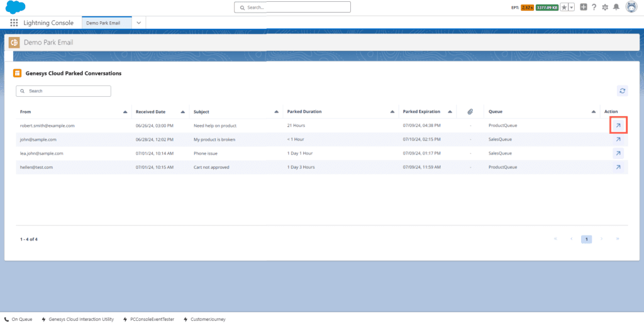Click the Demo Park Email page icon
Viewport: 644px width, 326px height.
(14, 42)
